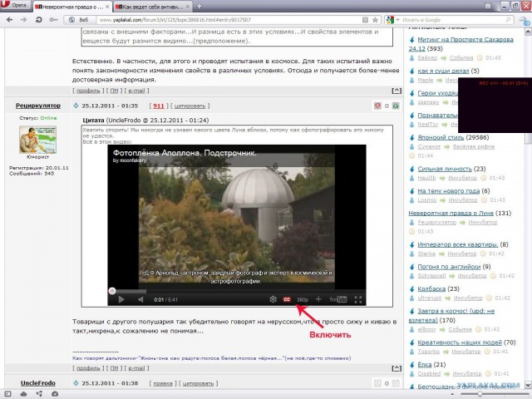Open user байкер in the sidebar
Image resolution: width=532 pixels, height=399 pixels.
coord(427,57)
